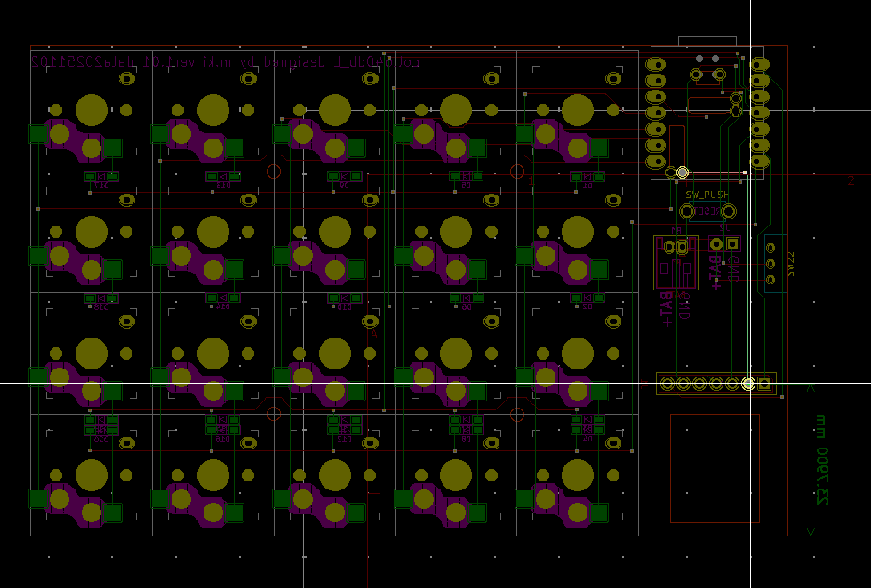Select the square pad of J2 connector

click(732, 243)
